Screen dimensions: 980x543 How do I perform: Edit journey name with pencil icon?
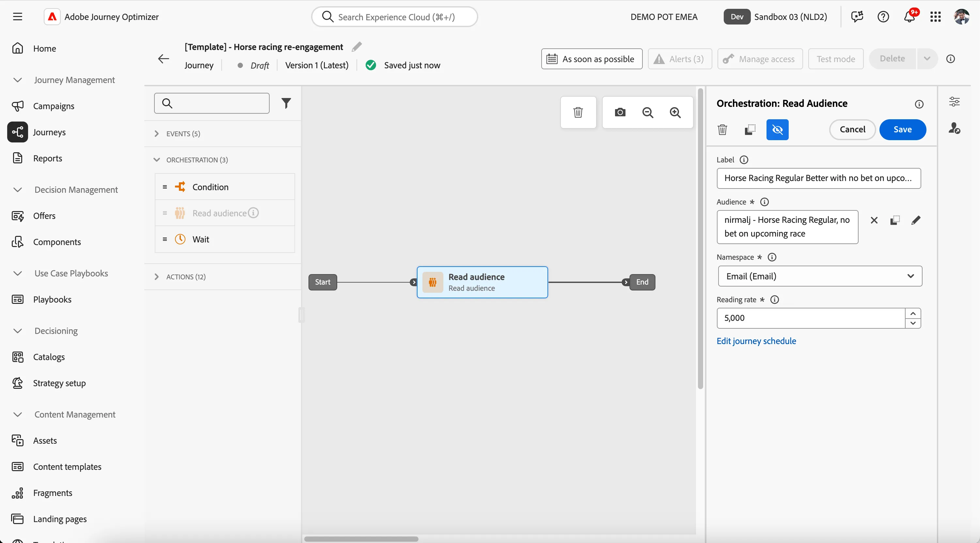click(x=356, y=47)
